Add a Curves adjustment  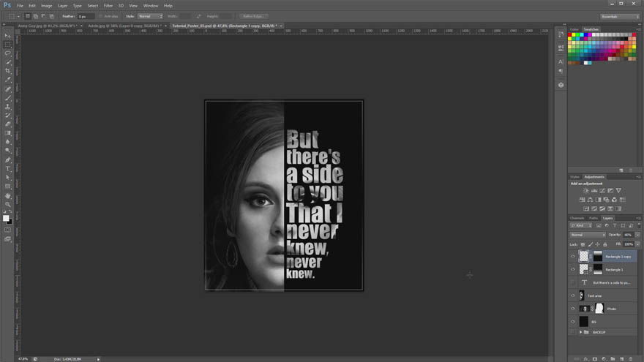coord(602,191)
